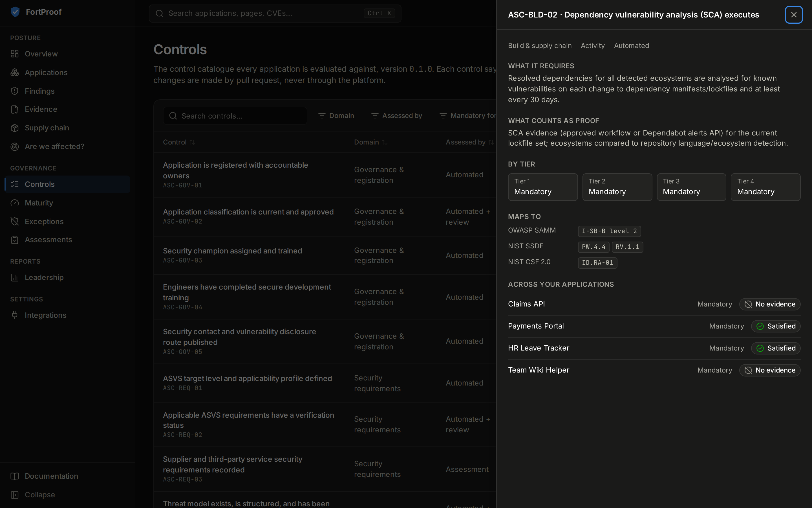The height and width of the screenshot is (508, 812).
Task: Select Controls in the sidebar
Action: coord(67,184)
